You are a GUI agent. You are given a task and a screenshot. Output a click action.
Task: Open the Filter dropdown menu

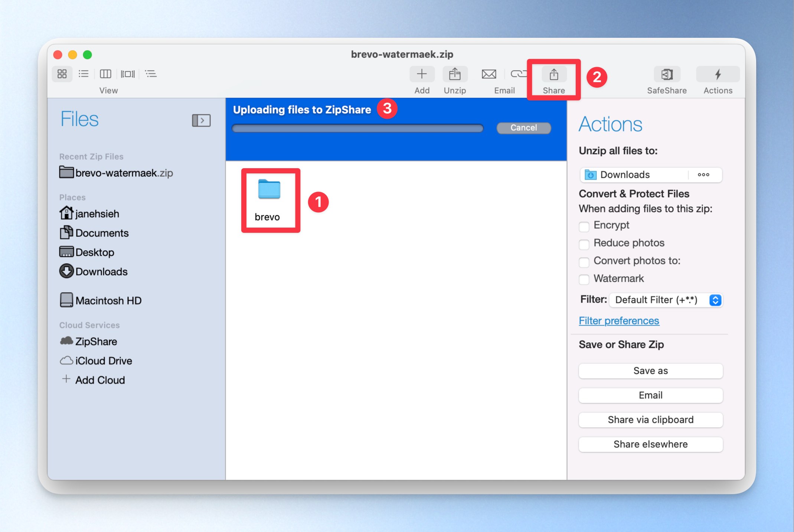point(666,300)
